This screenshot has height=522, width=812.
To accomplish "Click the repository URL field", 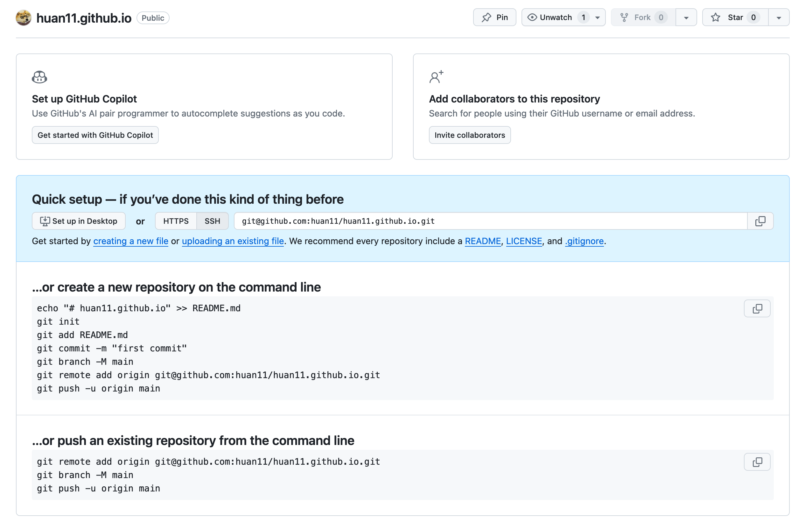I will [490, 221].
